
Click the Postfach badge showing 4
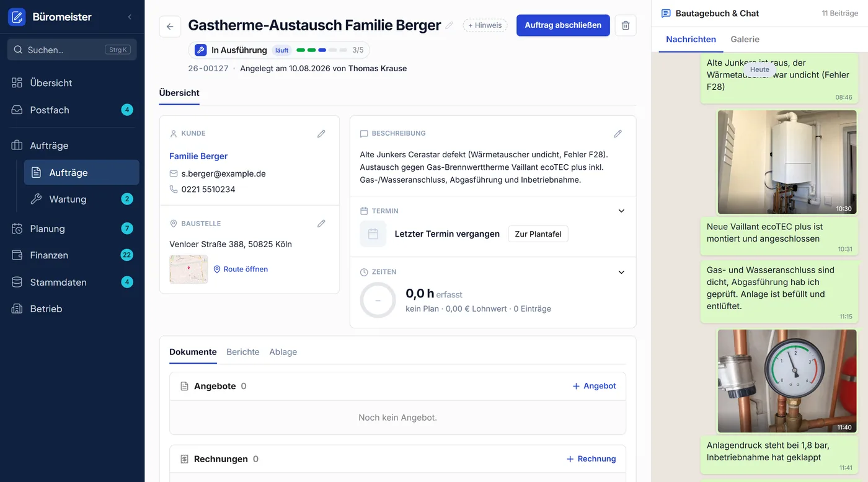click(x=127, y=110)
